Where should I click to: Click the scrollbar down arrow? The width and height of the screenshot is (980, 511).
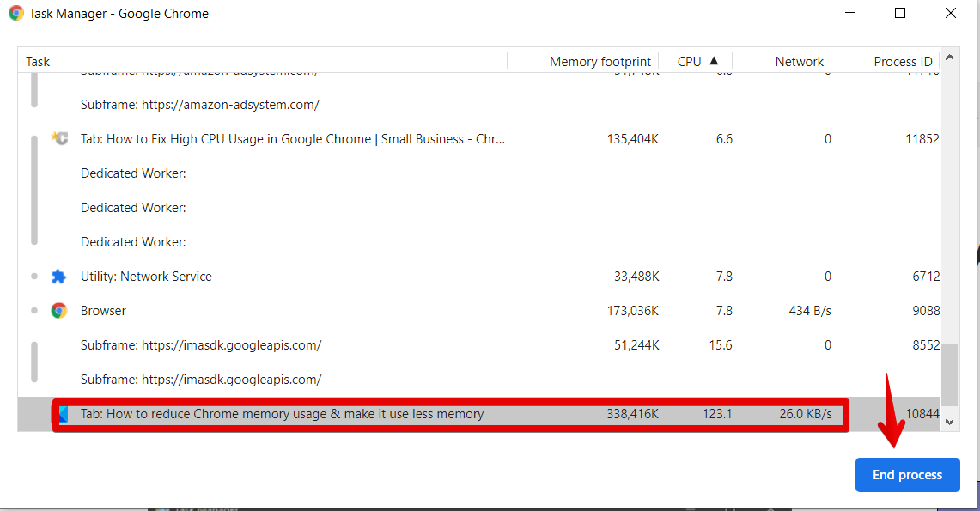click(949, 423)
